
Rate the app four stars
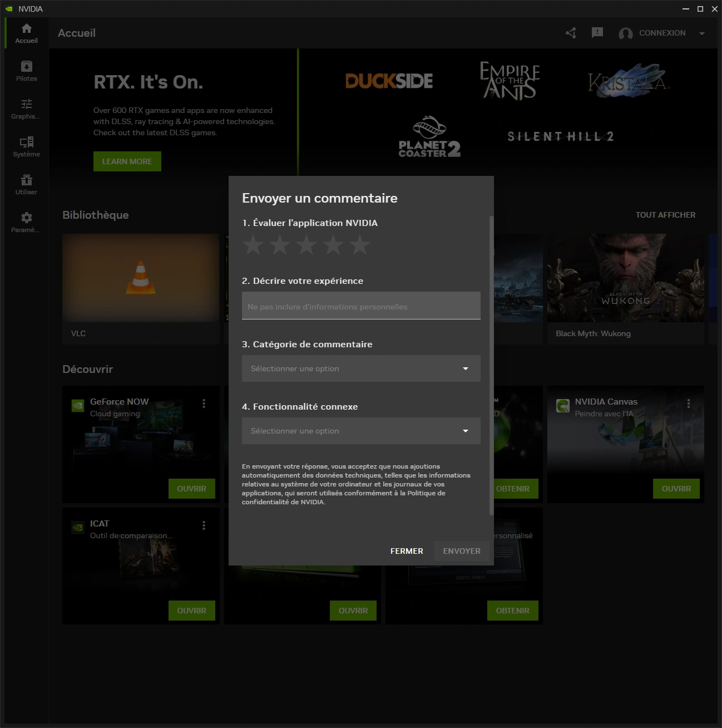pyautogui.click(x=333, y=245)
